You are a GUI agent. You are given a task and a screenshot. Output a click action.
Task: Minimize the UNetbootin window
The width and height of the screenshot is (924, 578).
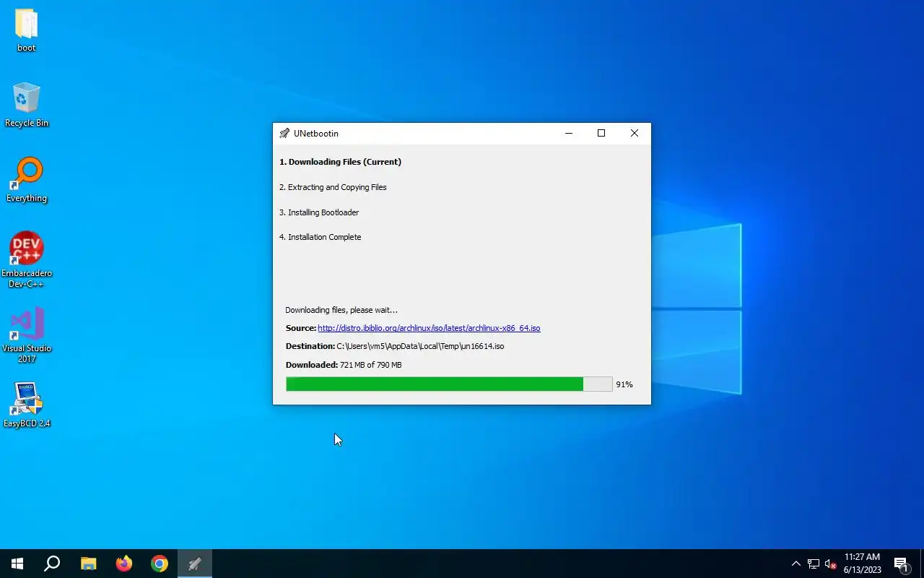(569, 133)
